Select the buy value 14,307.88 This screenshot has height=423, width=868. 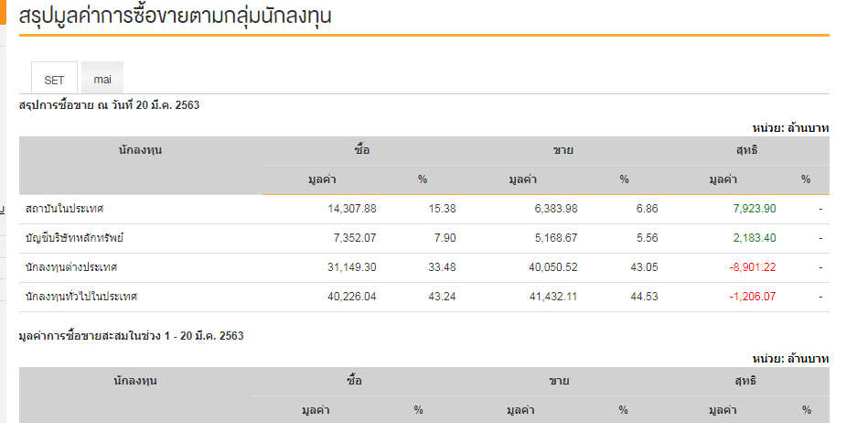[351, 209]
